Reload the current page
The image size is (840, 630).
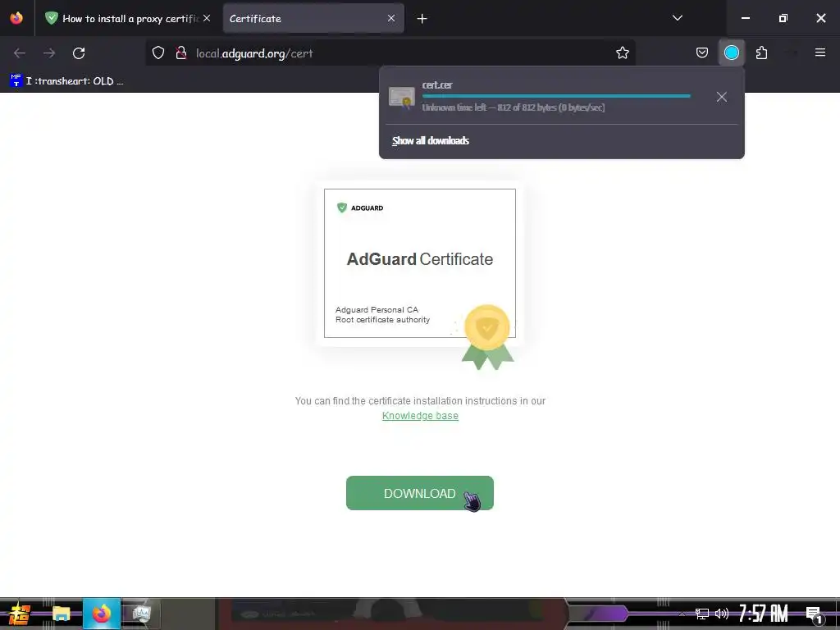(79, 53)
